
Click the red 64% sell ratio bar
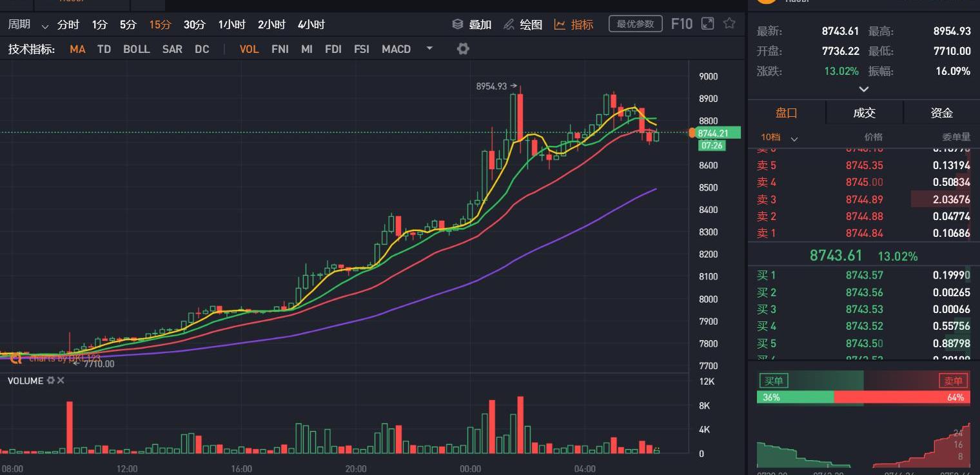902,398
